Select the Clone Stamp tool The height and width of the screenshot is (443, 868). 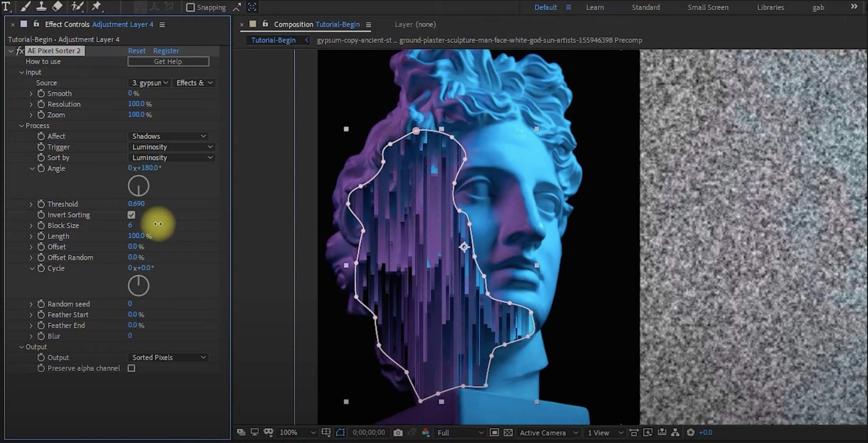41,6
